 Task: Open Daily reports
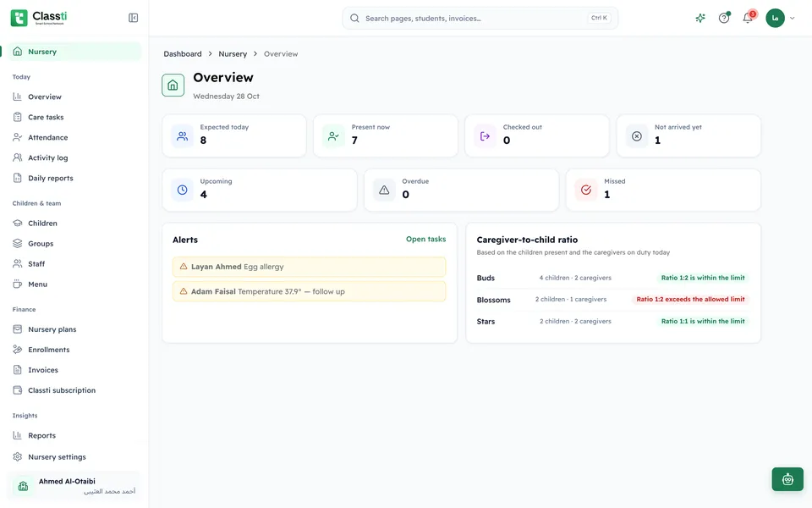coord(74,178)
